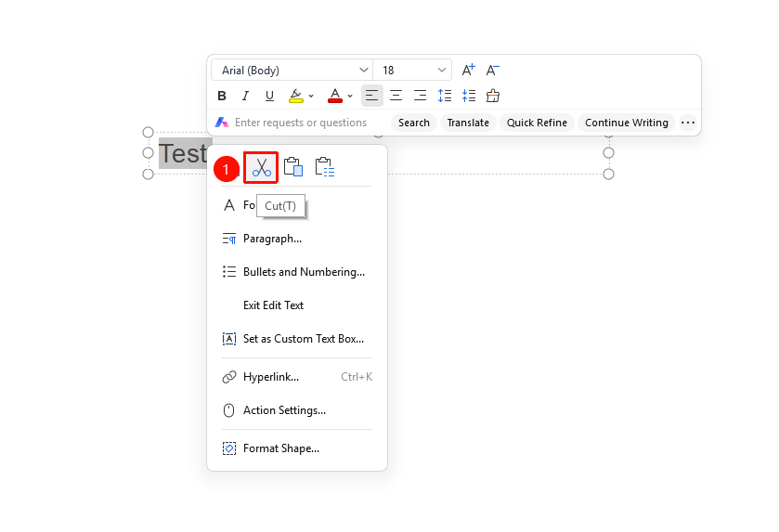
Task: Open the font color dropdown arrow
Action: (x=350, y=96)
